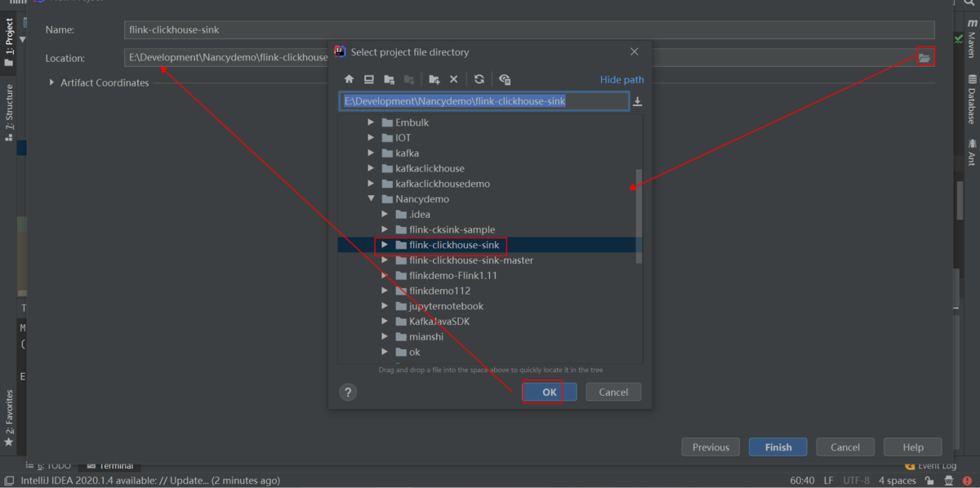Expand Artifact Coordinates section
This screenshot has height=488, width=980.
52,82
